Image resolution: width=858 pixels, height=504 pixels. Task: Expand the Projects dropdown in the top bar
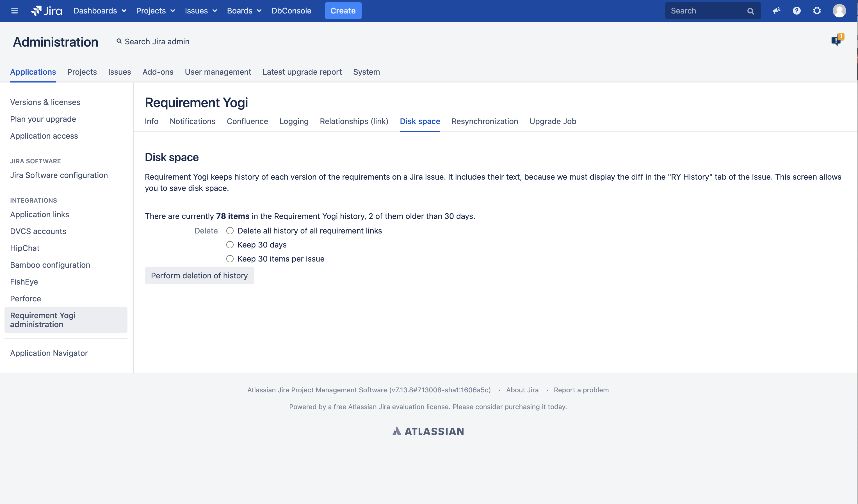(155, 11)
